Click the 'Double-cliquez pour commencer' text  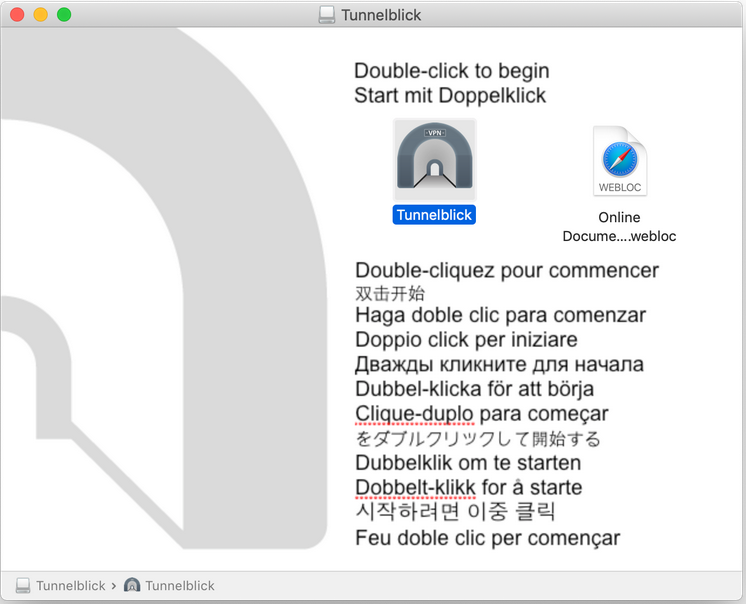coord(507,270)
